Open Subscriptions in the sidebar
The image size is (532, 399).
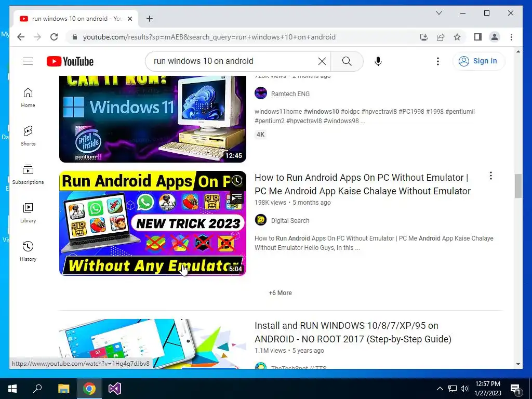(28, 175)
